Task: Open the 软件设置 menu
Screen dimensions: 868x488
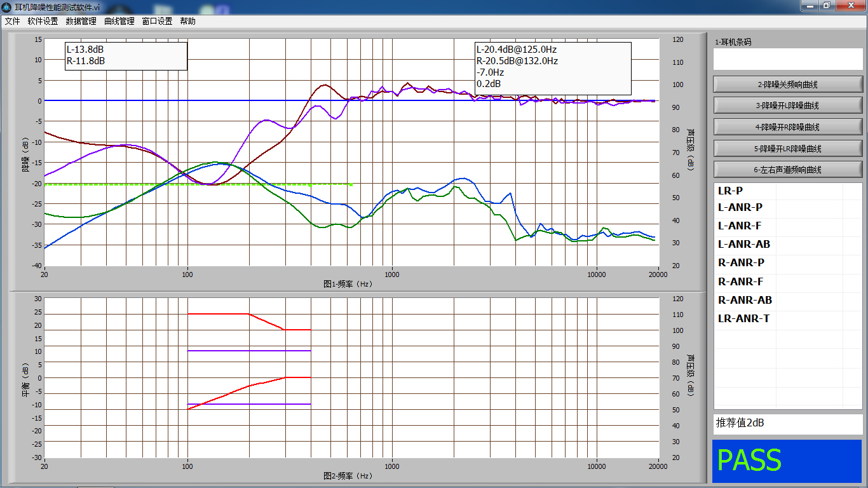Action: pyautogui.click(x=43, y=21)
